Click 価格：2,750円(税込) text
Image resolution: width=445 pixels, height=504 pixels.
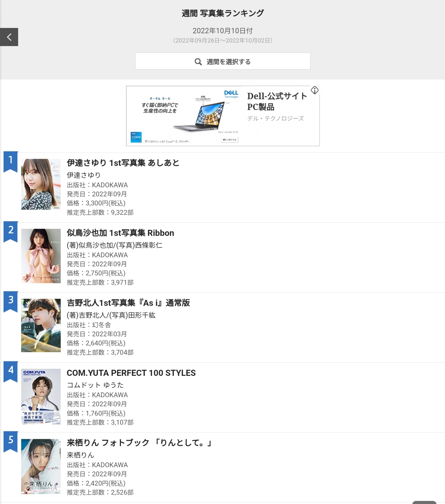point(96,273)
